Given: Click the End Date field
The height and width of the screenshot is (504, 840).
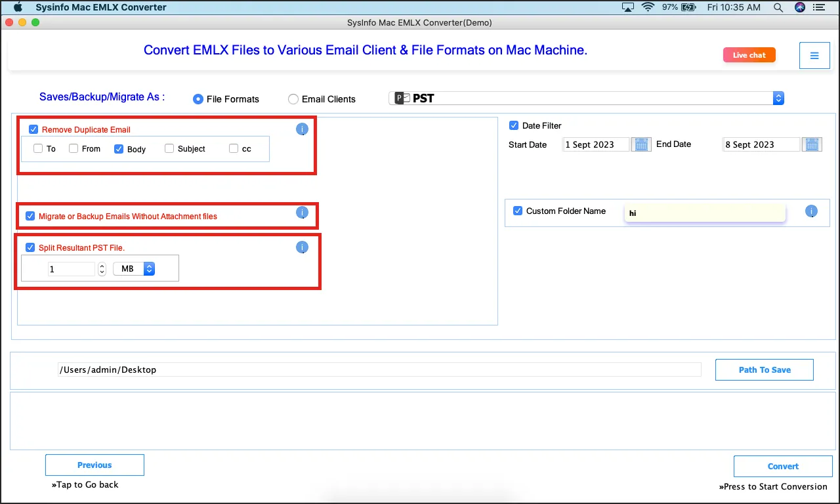Looking at the screenshot, I should [x=762, y=144].
